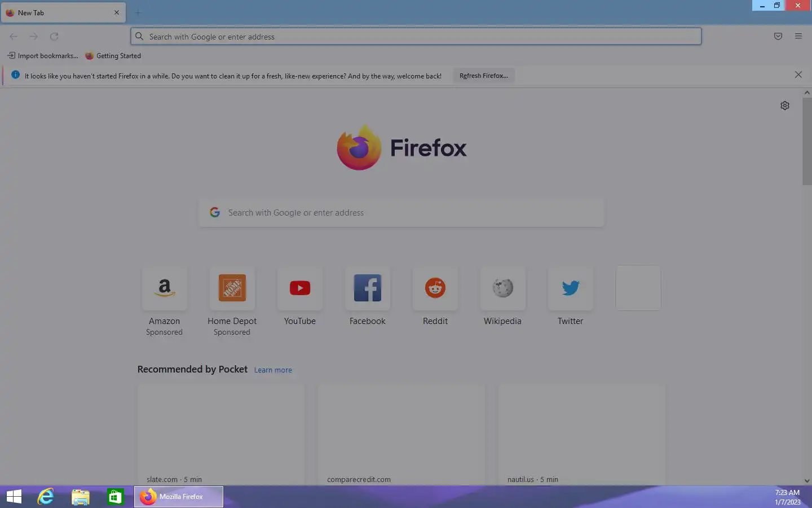
Task: Open Import bookmarks toolbar item
Action: coord(43,55)
